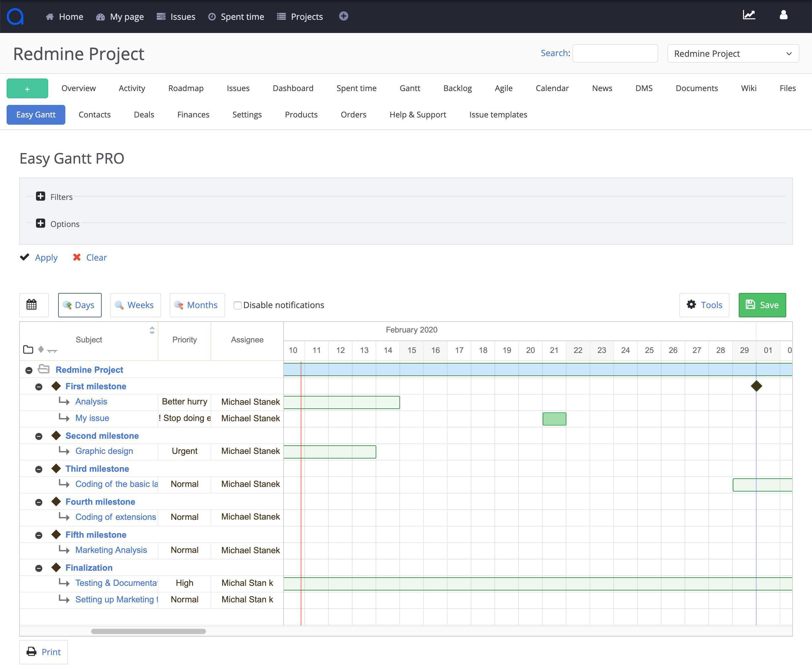Click the Urgent priority cell
Viewport: 812px width, 670px height.
(185, 451)
